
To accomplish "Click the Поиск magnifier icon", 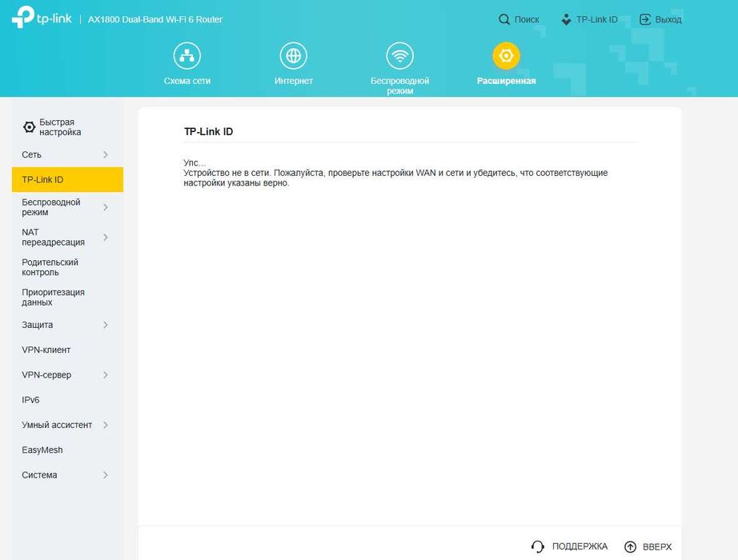I will [x=504, y=19].
